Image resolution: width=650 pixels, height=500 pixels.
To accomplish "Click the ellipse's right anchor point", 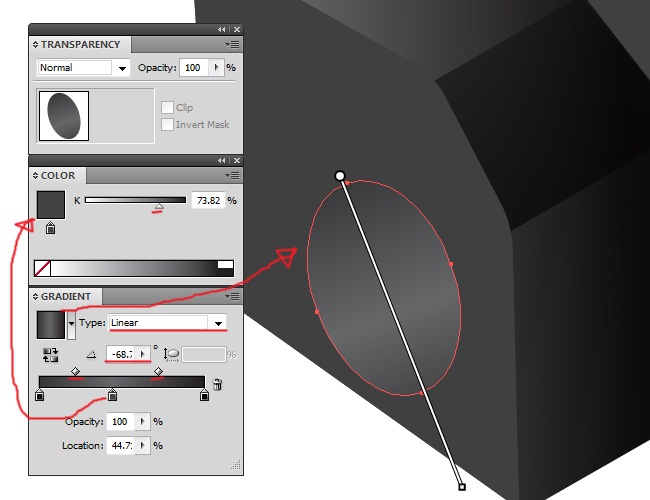I will (451, 264).
